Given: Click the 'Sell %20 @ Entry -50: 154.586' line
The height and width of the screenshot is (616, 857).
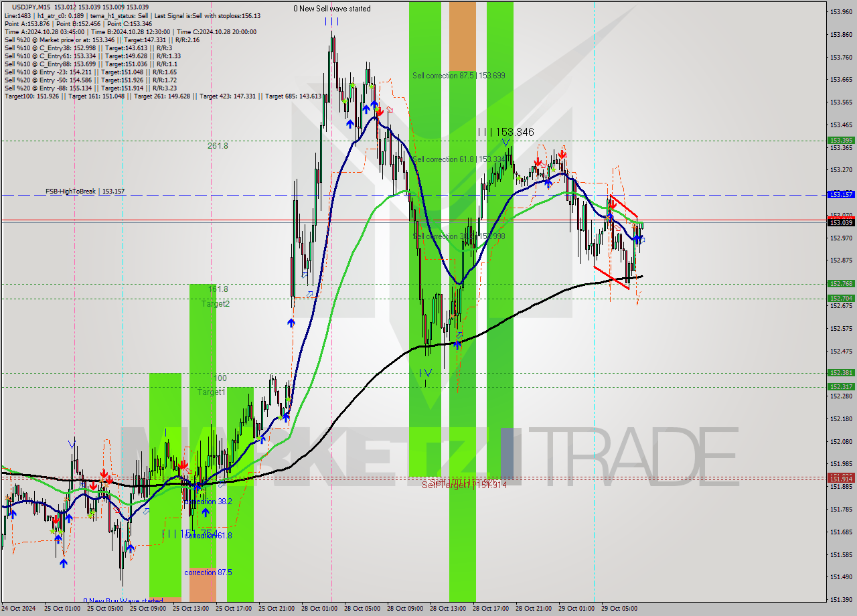Looking at the screenshot, I should coord(90,80).
